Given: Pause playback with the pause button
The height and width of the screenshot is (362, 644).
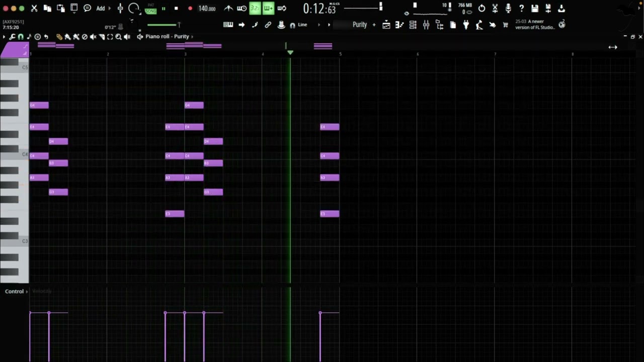Looking at the screenshot, I should click(164, 9).
